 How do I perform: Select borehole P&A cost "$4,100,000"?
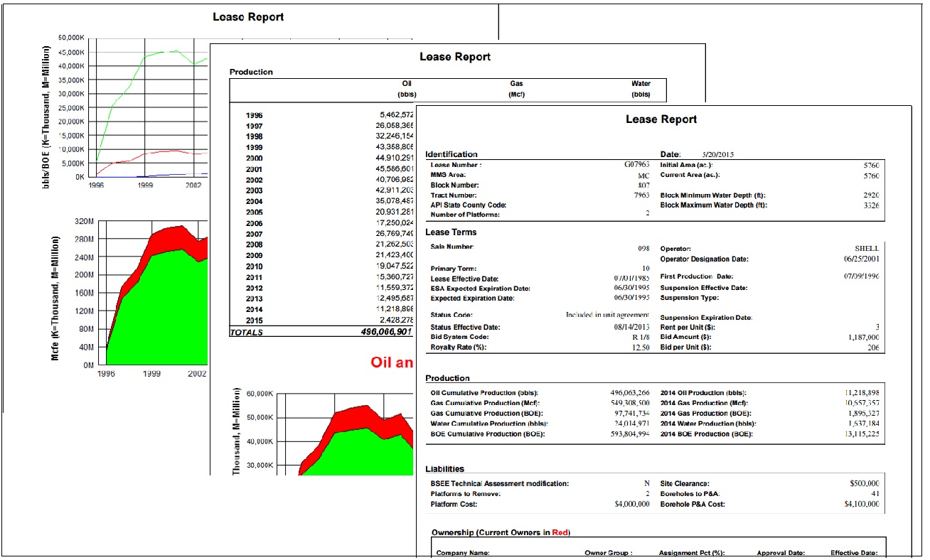click(862, 504)
